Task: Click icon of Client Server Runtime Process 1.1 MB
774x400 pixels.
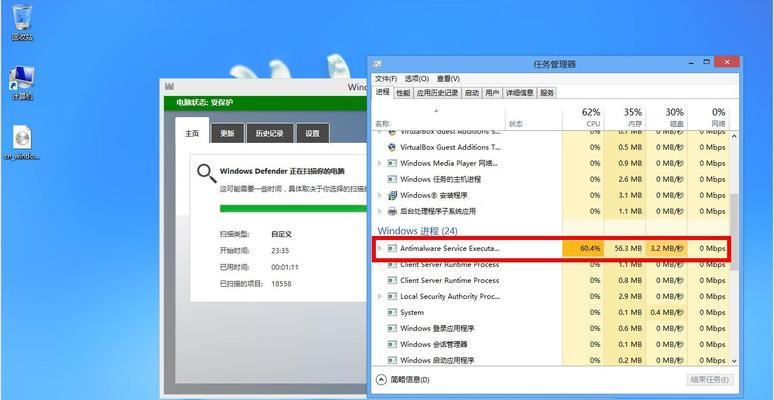Action: (x=392, y=264)
